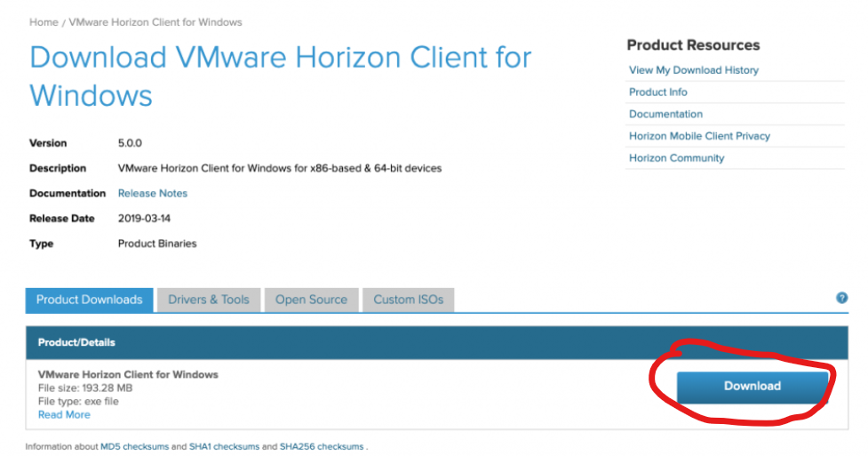
Task: Click the File type: exe file text
Action: point(78,401)
